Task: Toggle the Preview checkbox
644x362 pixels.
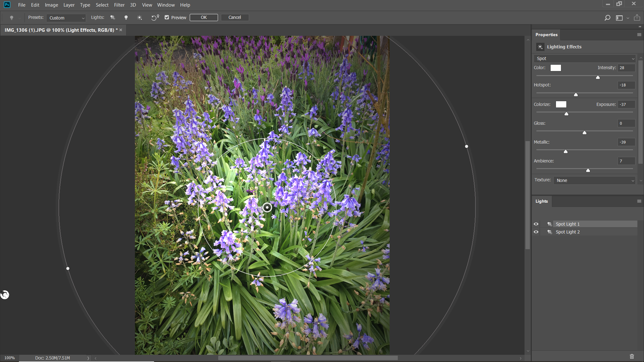Action: click(x=167, y=17)
